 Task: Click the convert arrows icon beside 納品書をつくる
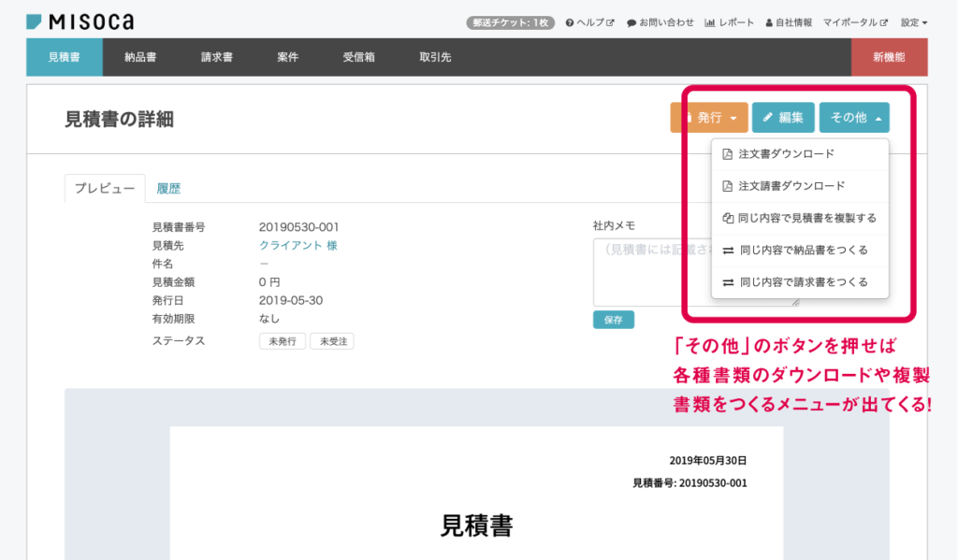tap(728, 251)
